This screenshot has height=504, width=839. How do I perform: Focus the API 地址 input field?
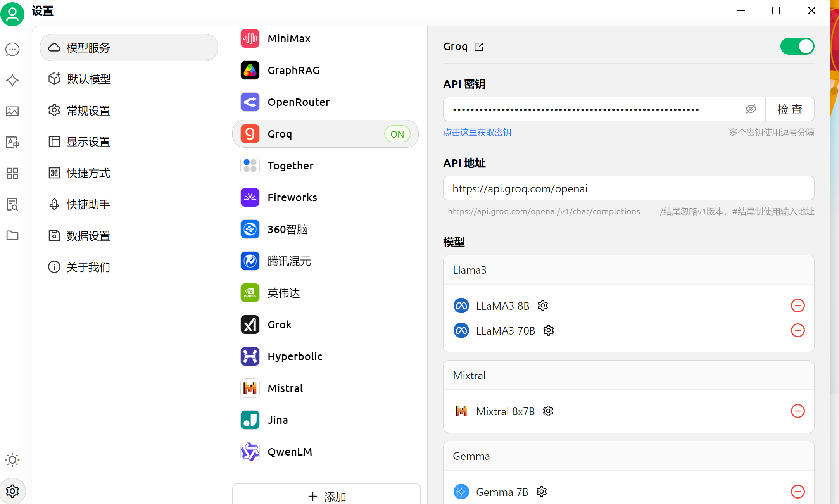point(628,188)
